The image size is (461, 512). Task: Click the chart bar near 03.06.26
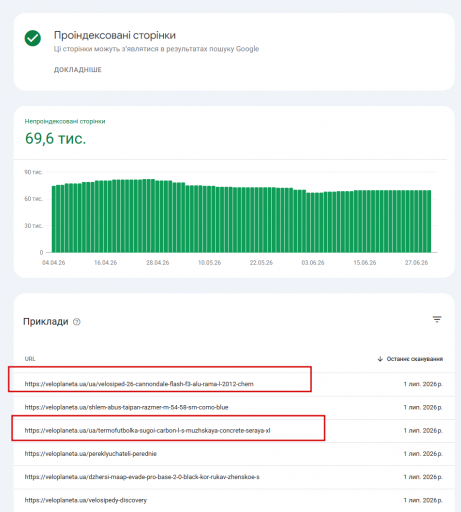pos(313,222)
